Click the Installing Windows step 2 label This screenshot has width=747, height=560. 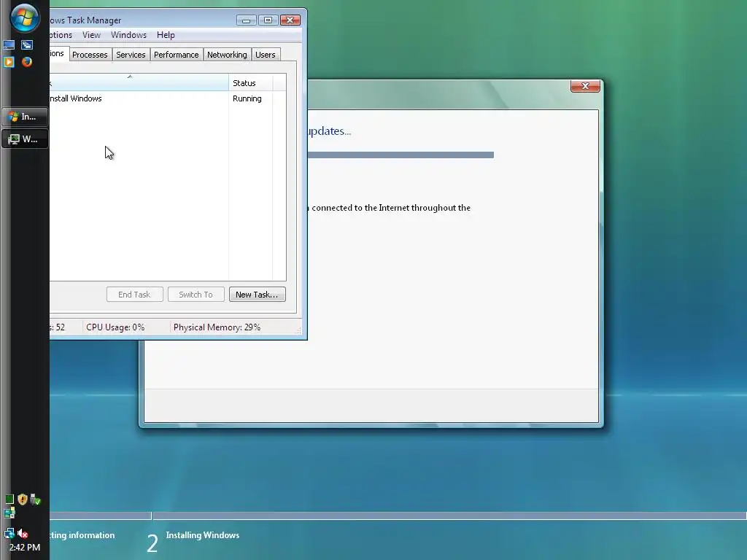203,535
